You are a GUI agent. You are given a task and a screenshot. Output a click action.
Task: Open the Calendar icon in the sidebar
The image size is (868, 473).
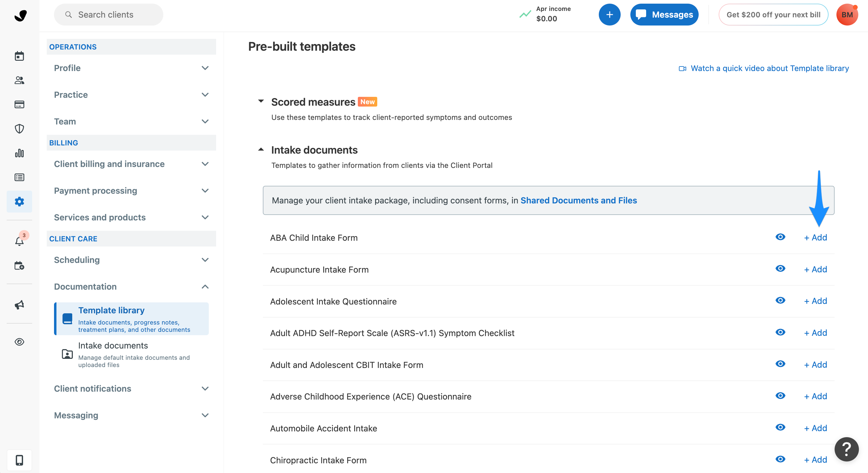tap(19, 56)
